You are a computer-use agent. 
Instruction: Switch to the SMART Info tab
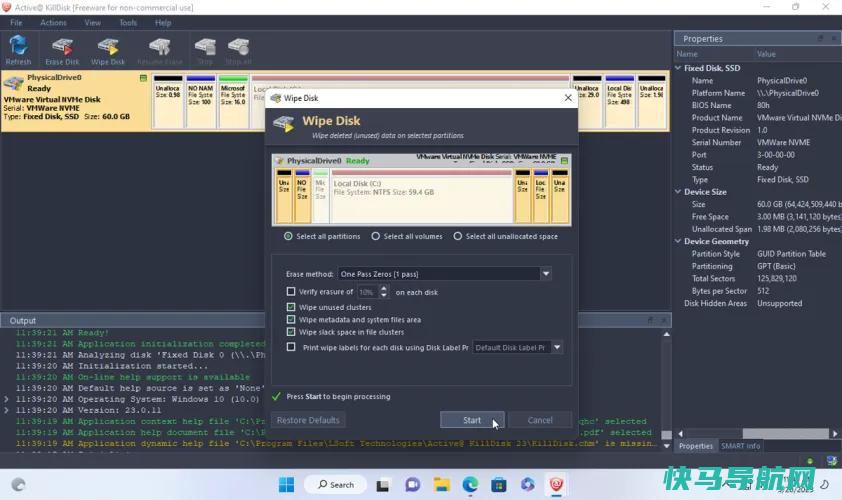(741, 446)
